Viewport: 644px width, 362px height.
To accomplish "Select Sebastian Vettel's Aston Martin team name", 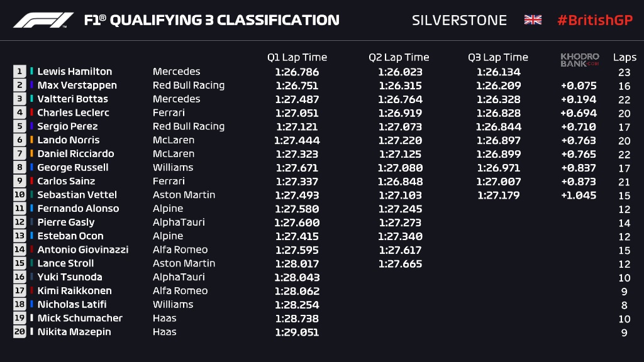I will (184, 195).
